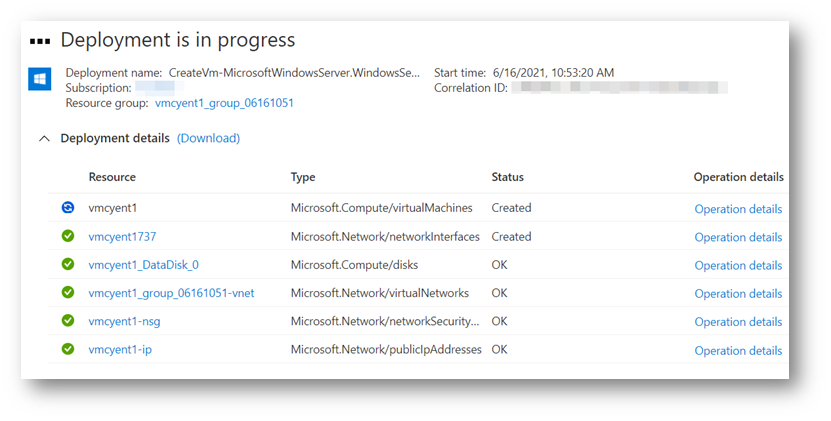Click the Resource column header
831x421 pixels.
click(x=112, y=177)
